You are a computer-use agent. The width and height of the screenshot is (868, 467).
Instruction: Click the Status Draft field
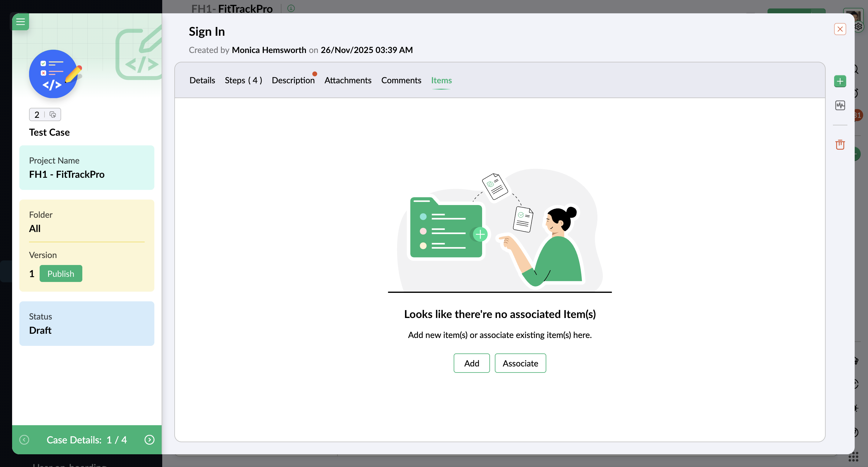[x=87, y=323]
